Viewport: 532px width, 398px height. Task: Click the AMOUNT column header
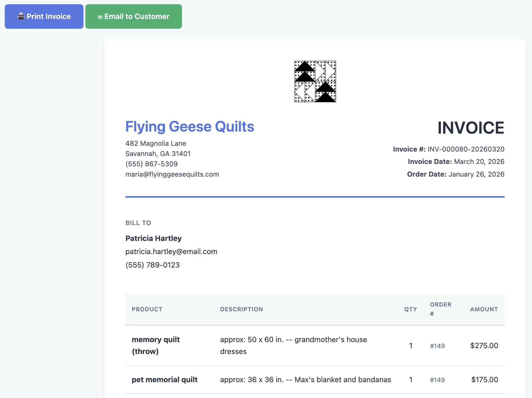point(484,309)
